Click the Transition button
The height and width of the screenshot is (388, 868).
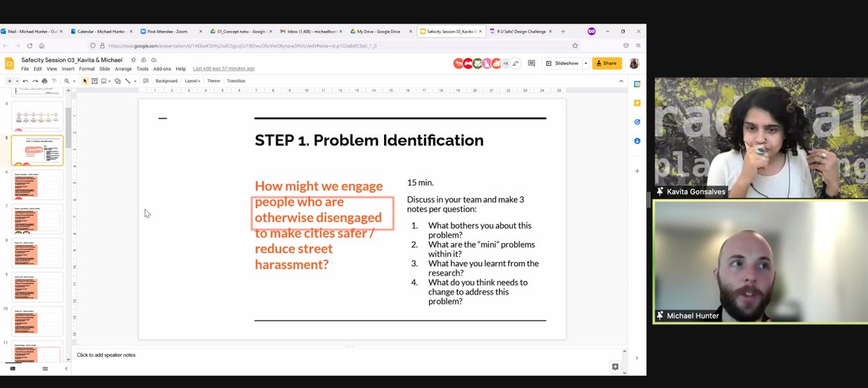[236, 81]
